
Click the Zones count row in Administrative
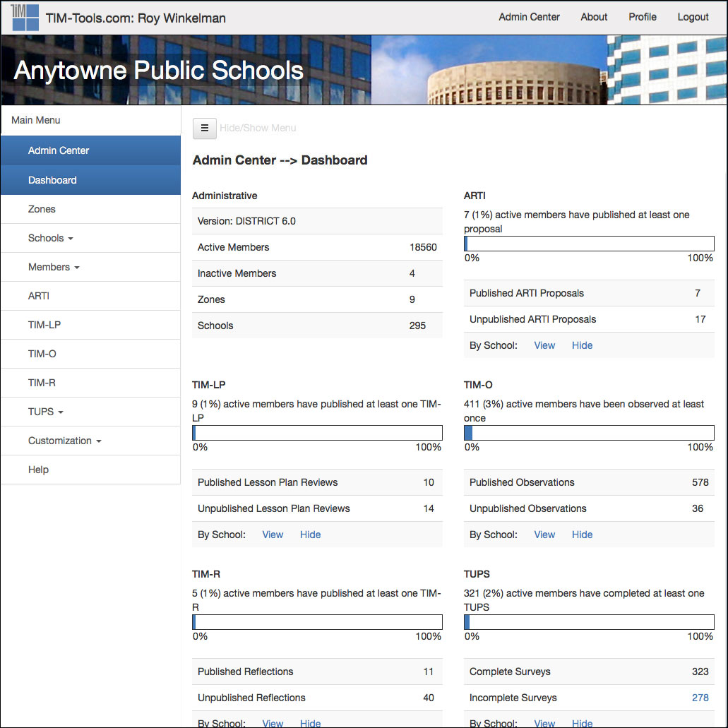pyautogui.click(x=317, y=299)
